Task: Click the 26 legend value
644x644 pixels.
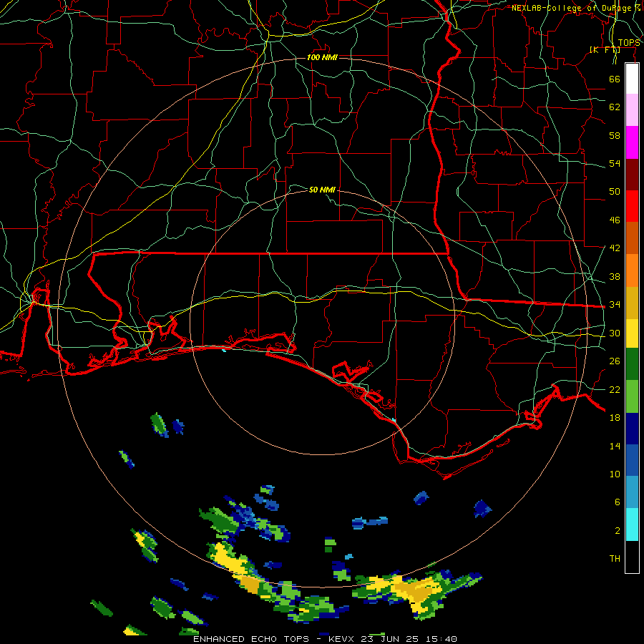Action: pyautogui.click(x=615, y=361)
